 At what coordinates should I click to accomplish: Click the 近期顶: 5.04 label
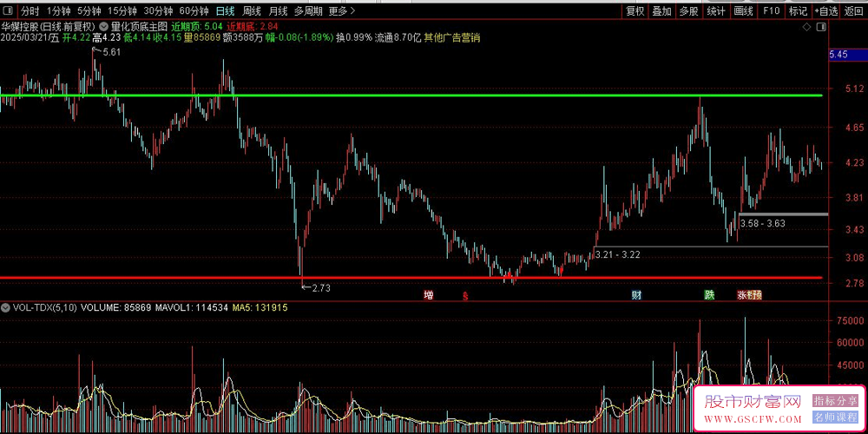(197, 26)
